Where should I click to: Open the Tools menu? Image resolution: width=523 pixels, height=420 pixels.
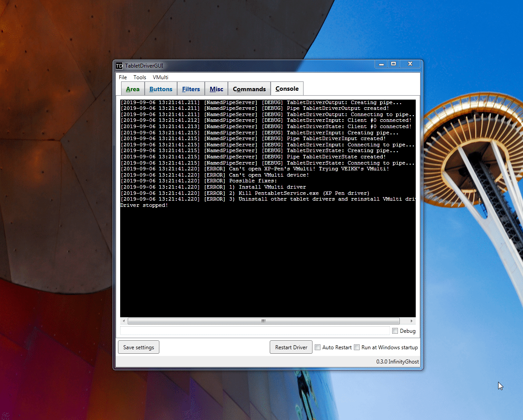139,77
